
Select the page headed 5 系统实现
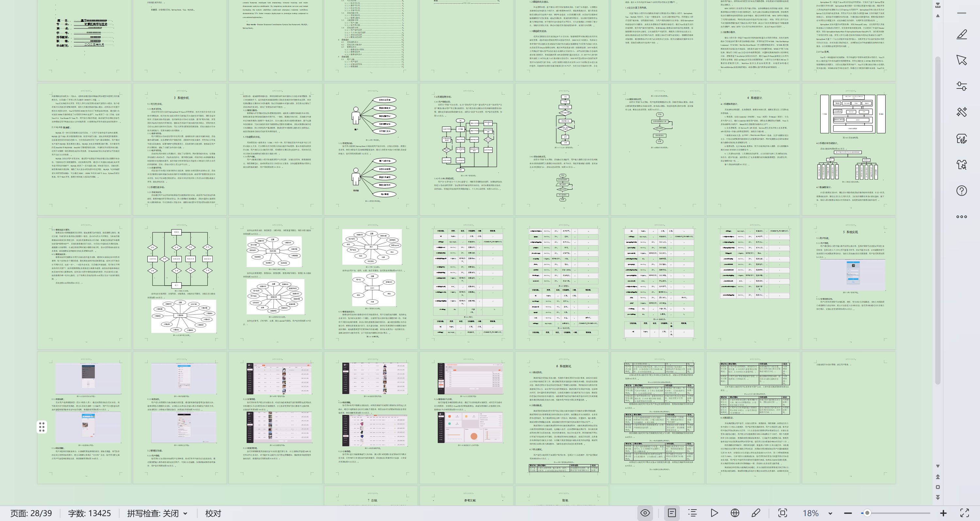[x=848, y=283]
